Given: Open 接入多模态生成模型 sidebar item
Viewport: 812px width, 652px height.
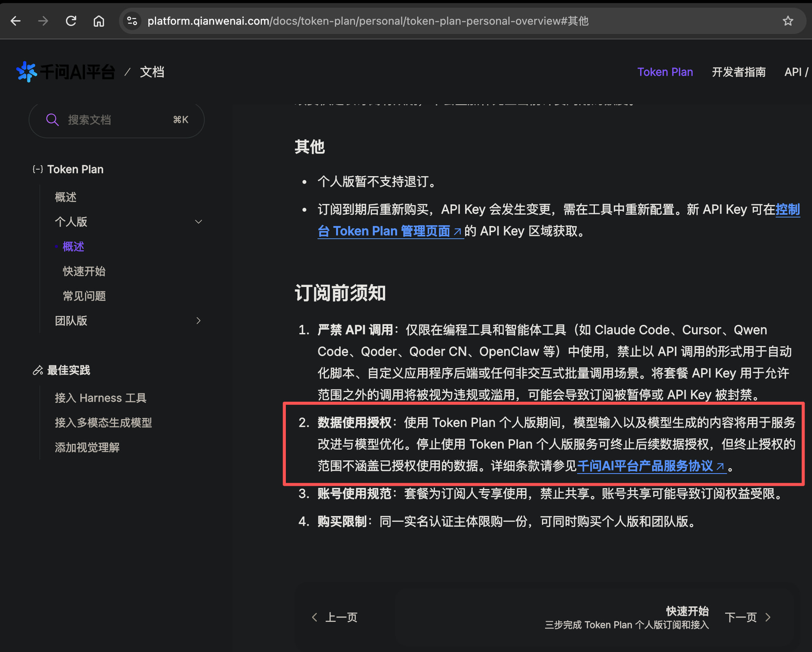Looking at the screenshot, I should 103,422.
